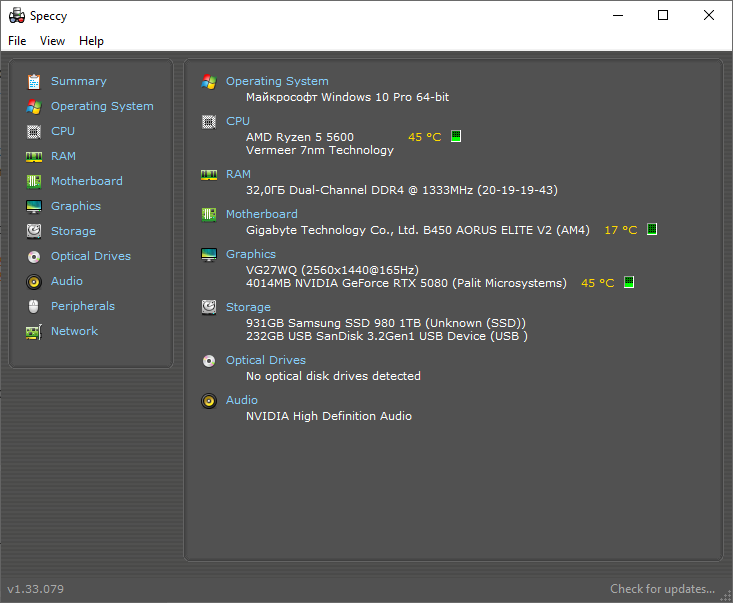Click the Summary clipboard icon in sidebar
Screen dimensions: 733x603
[x=34, y=81]
